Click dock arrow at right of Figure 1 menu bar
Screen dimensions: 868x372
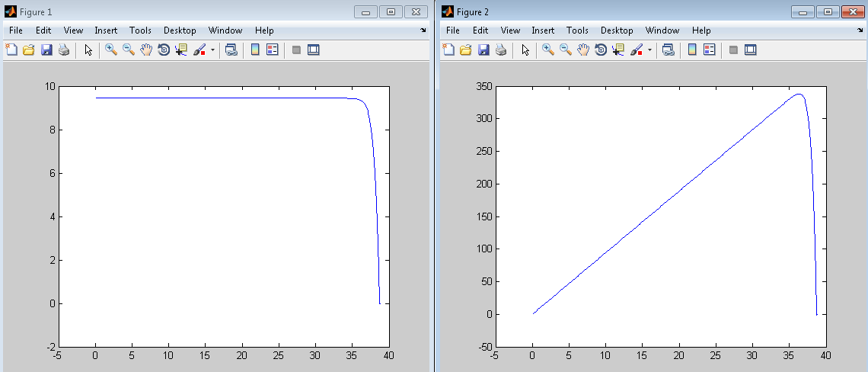[x=423, y=30]
